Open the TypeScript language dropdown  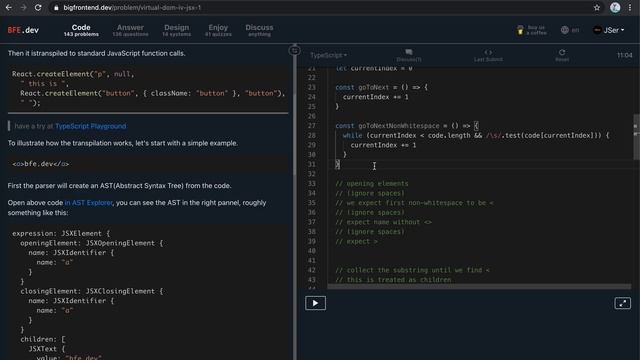tap(328, 55)
